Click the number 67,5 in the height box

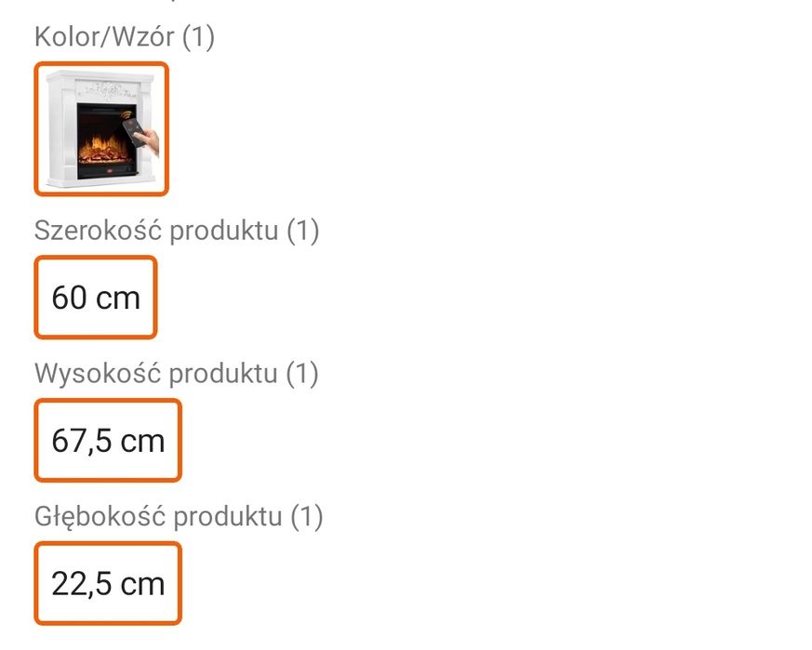coord(82,441)
